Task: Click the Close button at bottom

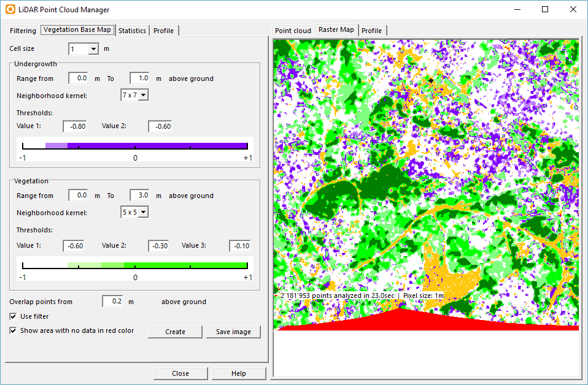Action: click(180, 373)
